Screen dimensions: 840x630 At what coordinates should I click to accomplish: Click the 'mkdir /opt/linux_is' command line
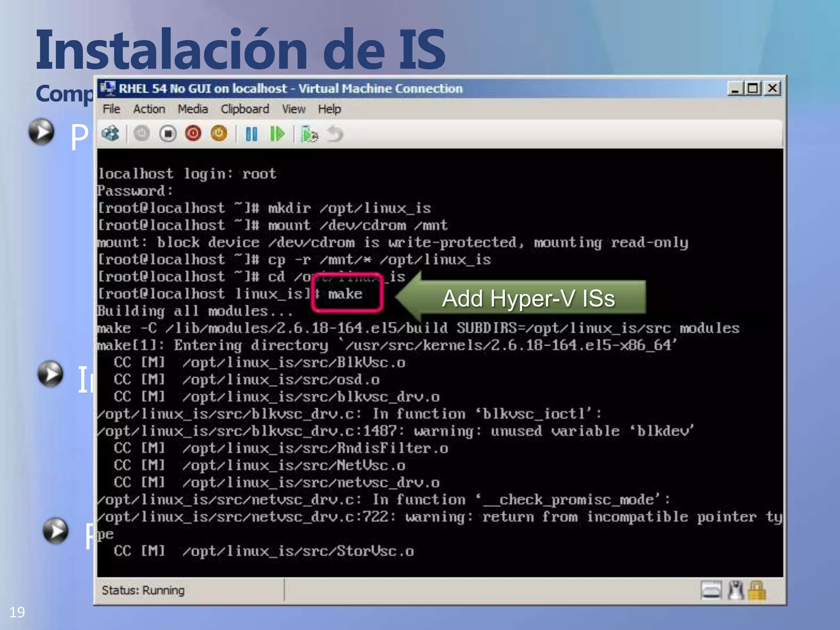pos(264,208)
